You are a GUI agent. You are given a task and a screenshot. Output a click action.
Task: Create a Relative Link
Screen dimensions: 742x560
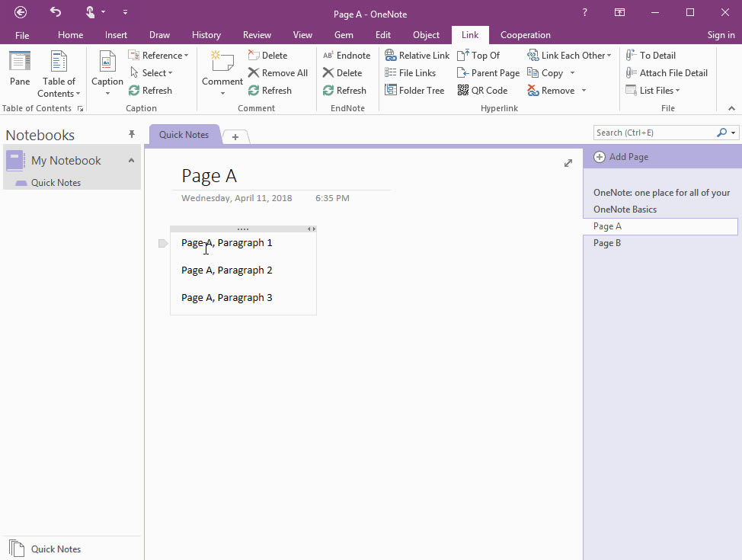[x=417, y=55]
